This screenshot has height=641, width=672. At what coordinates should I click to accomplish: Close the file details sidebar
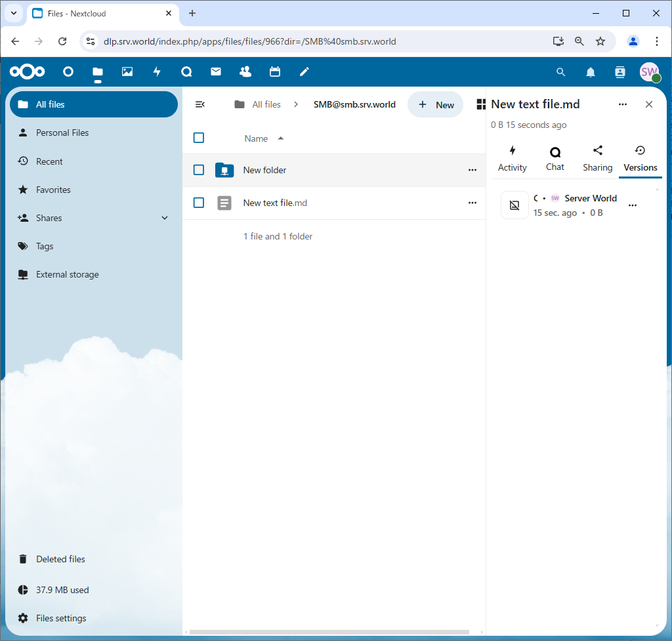(x=649, y=104)
